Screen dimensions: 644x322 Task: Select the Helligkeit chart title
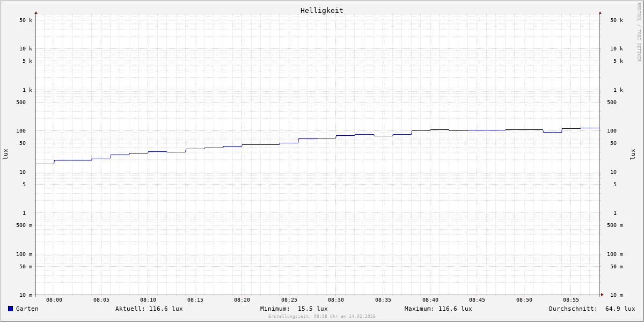pos(321,10)
